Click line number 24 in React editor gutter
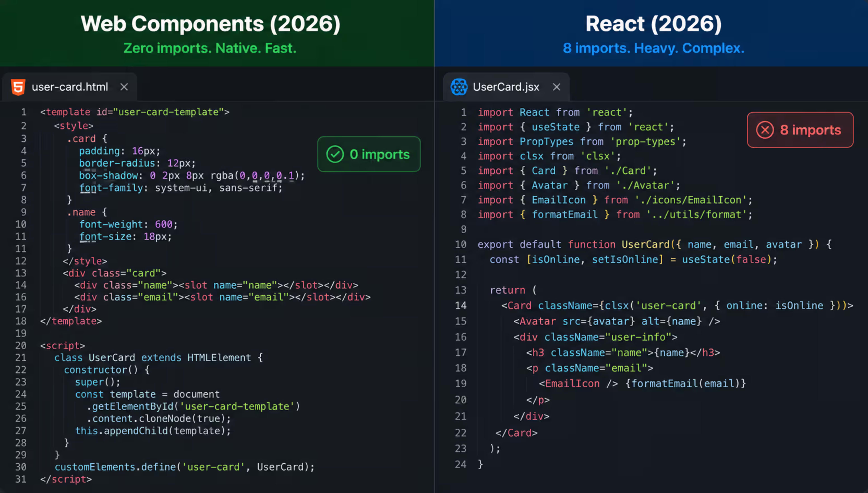This screenshot has width=868, height=493. tap(461, 464)
